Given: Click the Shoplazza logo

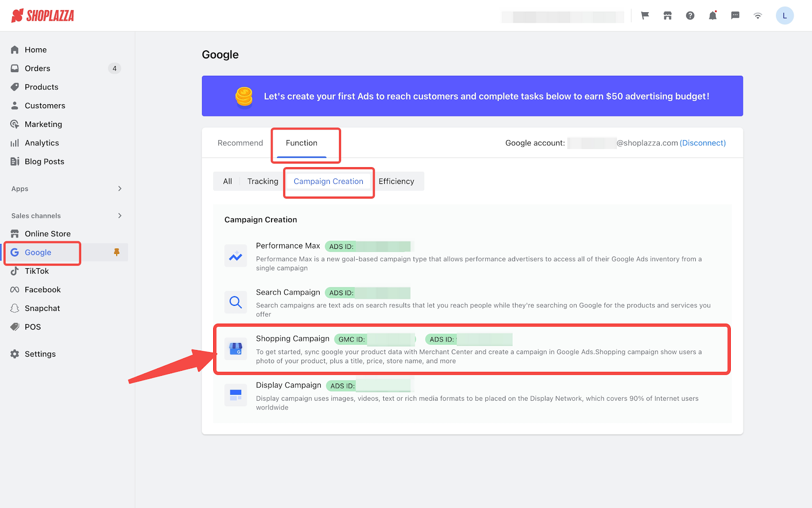Looking at the screenshot, I should pos(43,16).
